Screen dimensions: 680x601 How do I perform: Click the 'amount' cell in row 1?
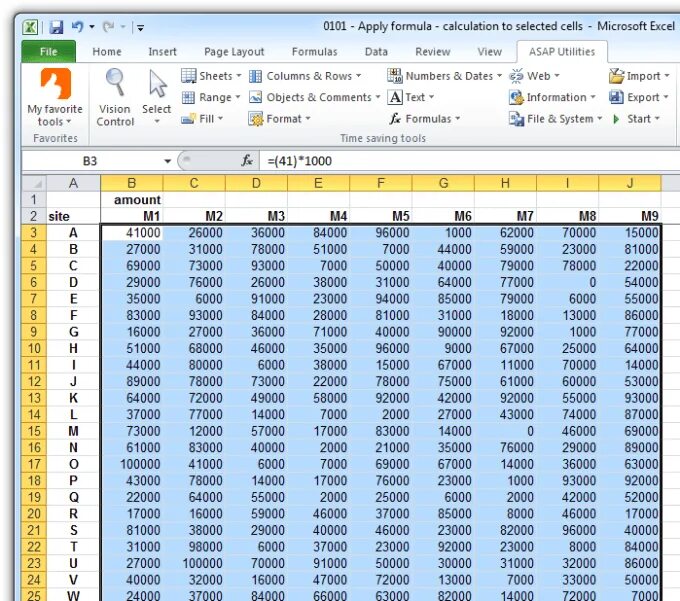132,200
